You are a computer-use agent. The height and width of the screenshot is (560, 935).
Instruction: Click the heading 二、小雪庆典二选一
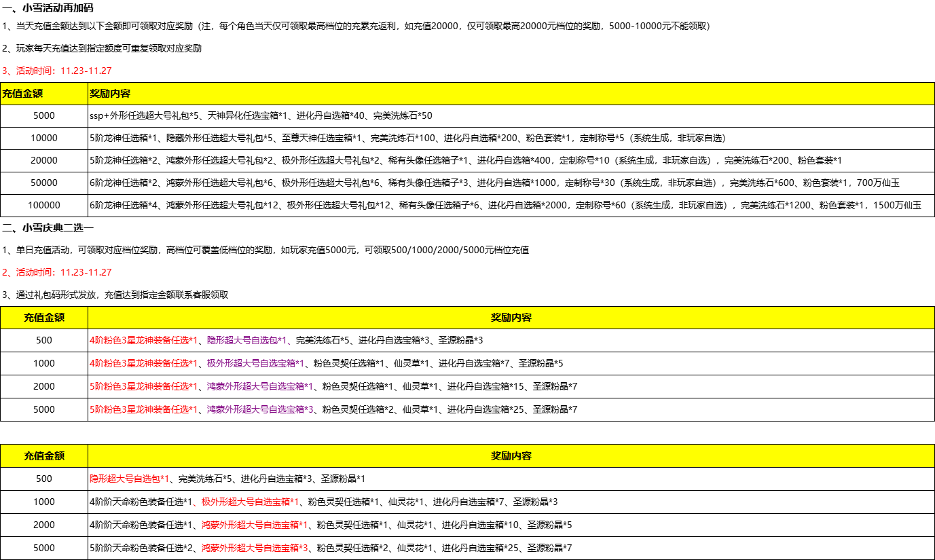(48, 227)
